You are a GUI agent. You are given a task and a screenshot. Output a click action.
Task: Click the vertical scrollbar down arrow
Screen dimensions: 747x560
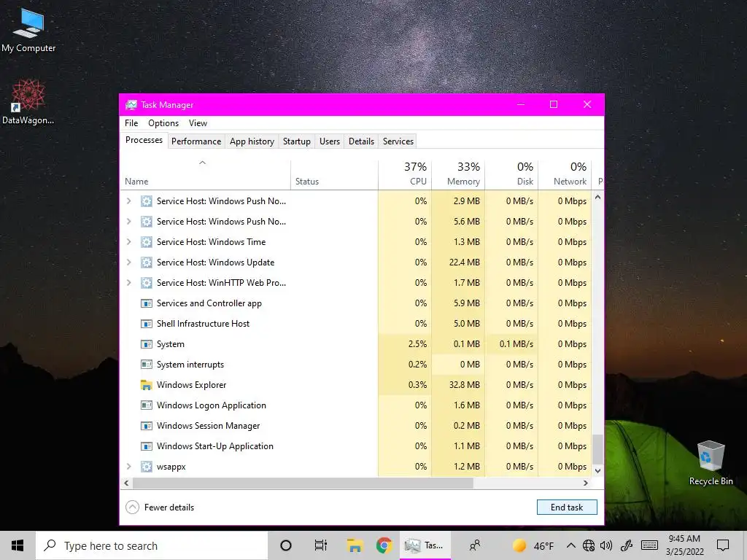[598, 470]
